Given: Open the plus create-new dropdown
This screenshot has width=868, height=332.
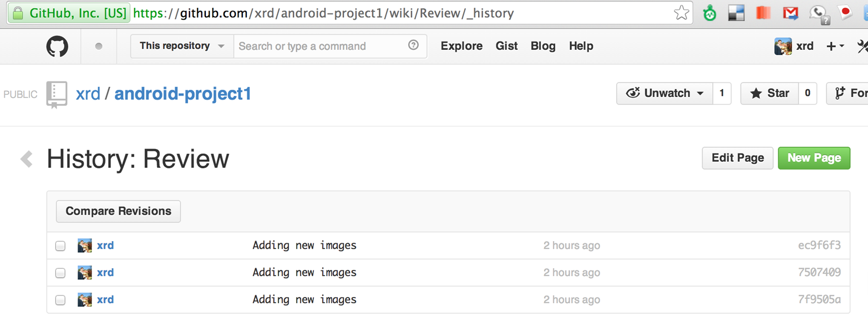Looking at the screenshot, I should click(x=835, y=47).
